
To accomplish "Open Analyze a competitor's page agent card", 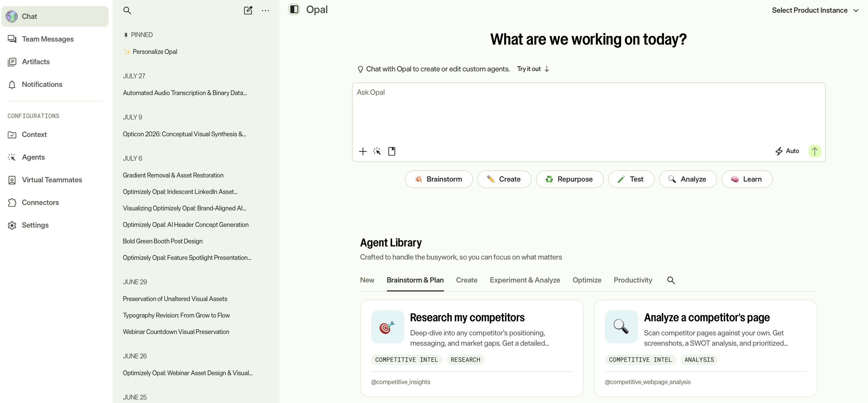I will (x=706, y=348).
